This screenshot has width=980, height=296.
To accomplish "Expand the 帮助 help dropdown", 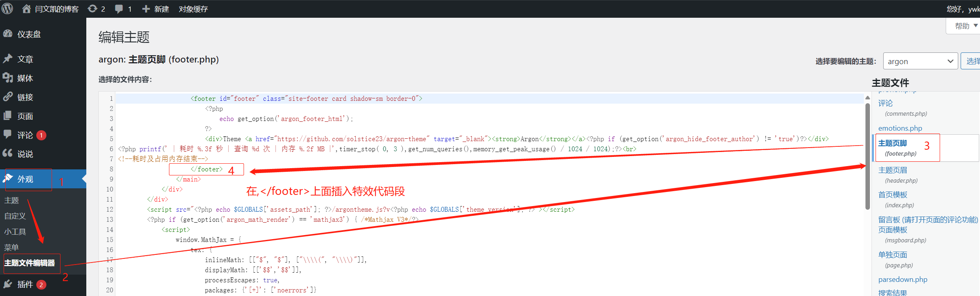I will (x=965, y=26).
